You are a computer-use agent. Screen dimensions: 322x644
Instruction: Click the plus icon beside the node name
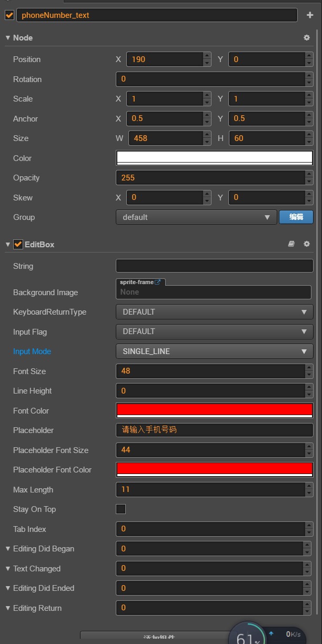click(x=310, y=15)
